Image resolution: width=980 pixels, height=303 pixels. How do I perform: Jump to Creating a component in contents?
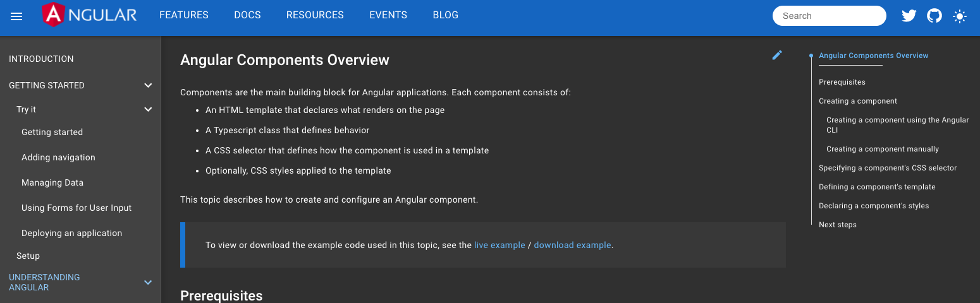click(858, 101)
